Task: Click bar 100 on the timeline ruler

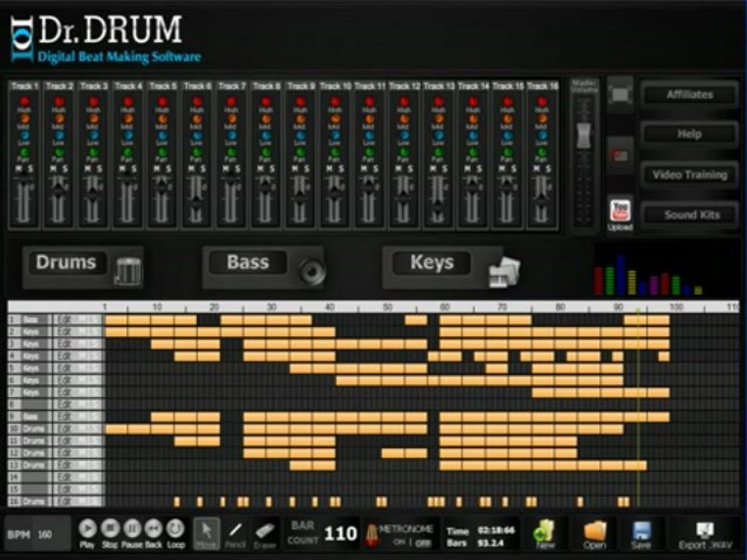Action: pos(676,307)
